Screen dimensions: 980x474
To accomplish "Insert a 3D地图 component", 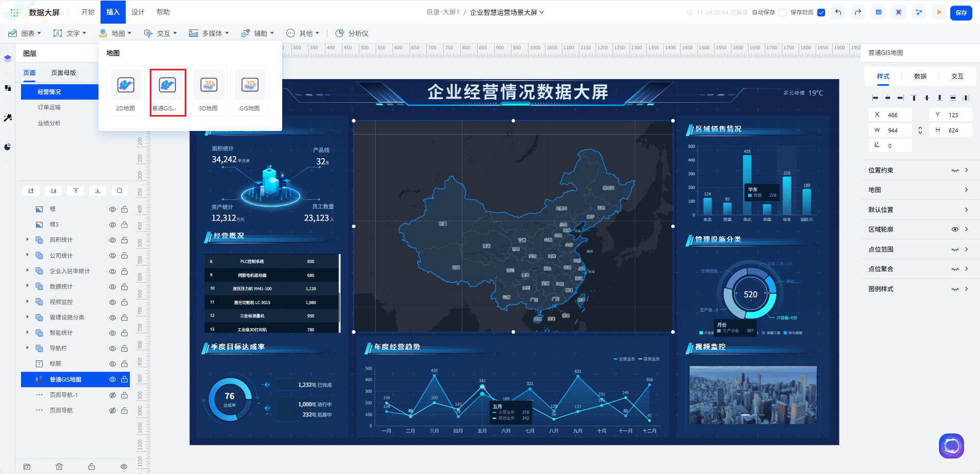I will 208,91.
